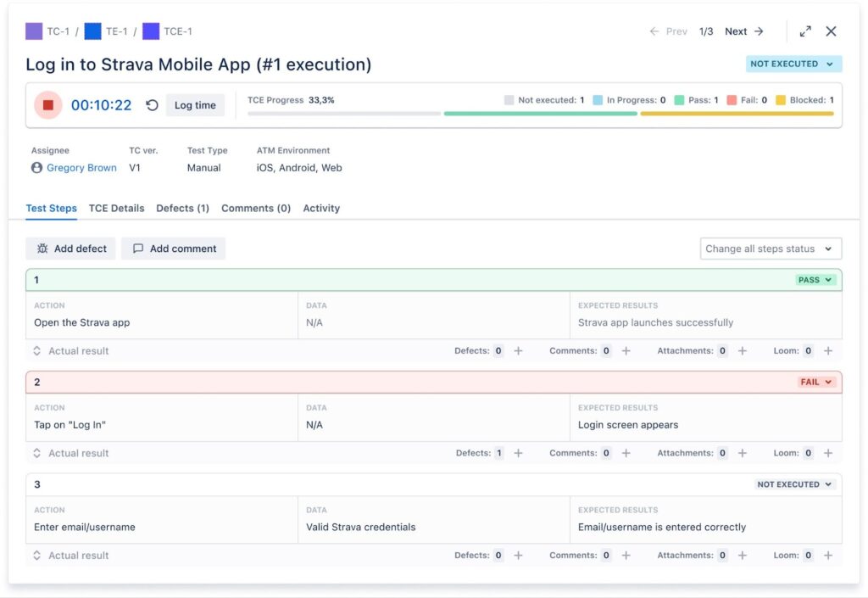Open the PASS status dropdown on step 1
Image resolution: width=868 pixels, height=598 pixels.
coord(815,278)
